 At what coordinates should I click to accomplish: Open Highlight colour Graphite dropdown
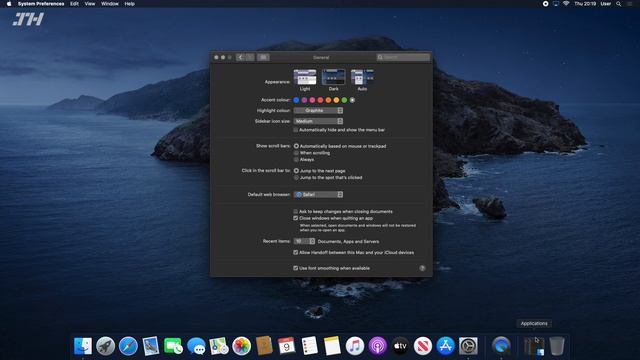point(318,111)
